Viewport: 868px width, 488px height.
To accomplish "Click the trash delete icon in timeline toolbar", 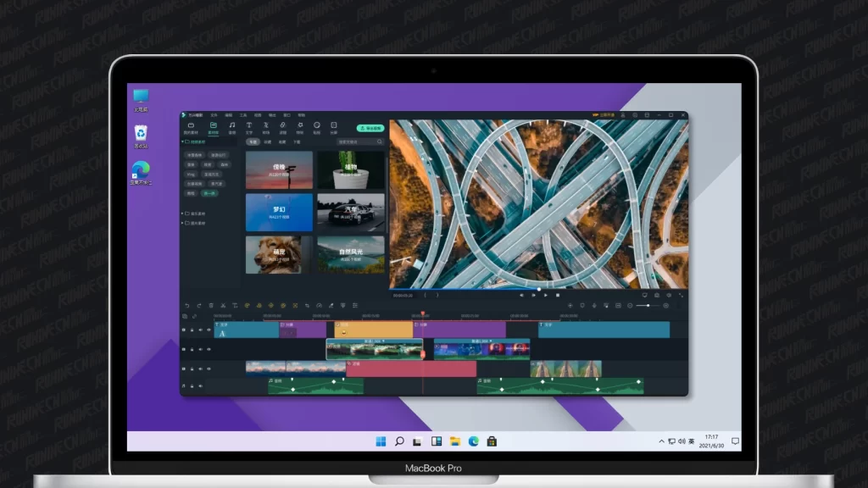I will click(210, 305).
